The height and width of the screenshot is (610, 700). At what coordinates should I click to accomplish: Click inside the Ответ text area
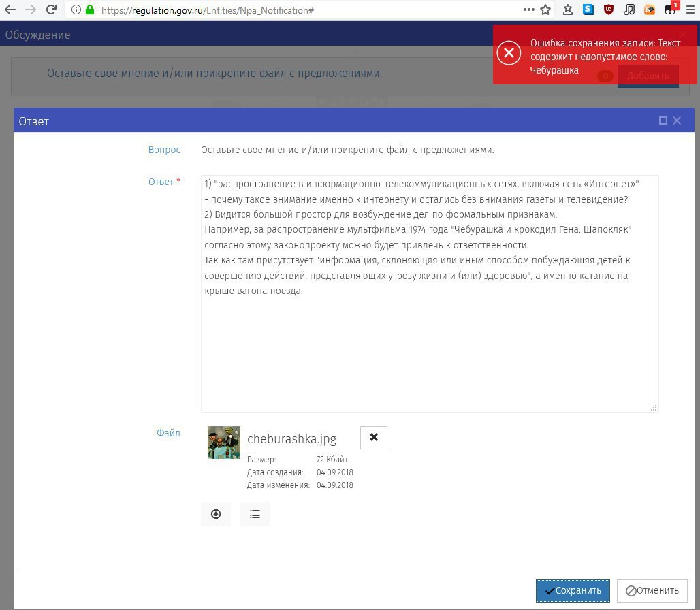430,293
